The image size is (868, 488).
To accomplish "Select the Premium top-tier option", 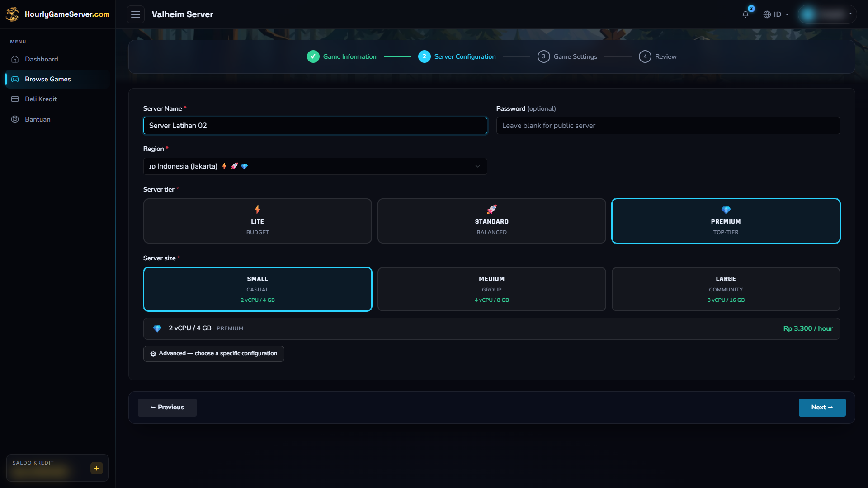I will click(726, 221).
